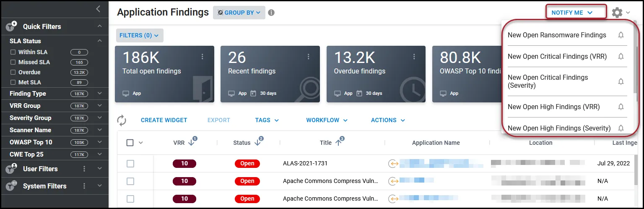Open System Filters three-dot menu
This screenshot has width=644, height=209.
point(84,186)
